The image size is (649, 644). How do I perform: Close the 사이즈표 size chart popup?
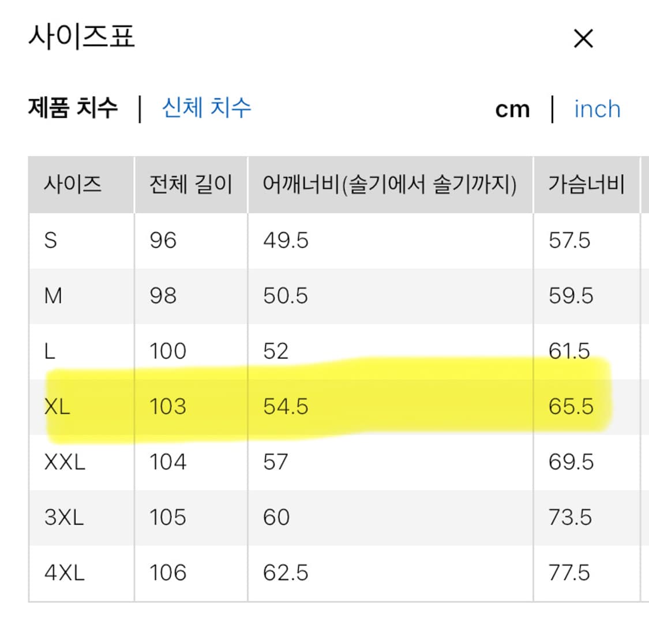pyautogui.click(x=584, y=38)
